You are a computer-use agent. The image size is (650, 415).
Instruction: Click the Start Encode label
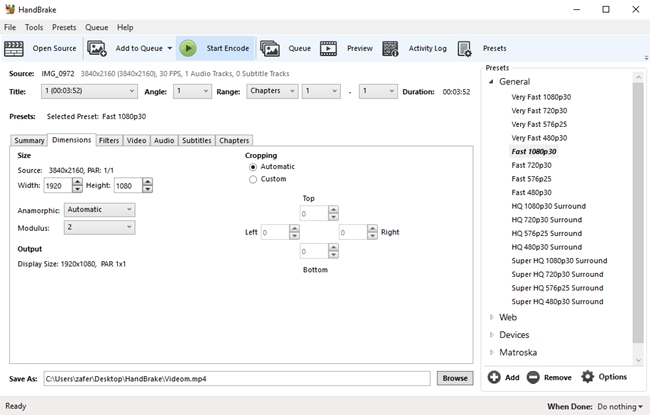pyautogui.click(x=228, y=48)
